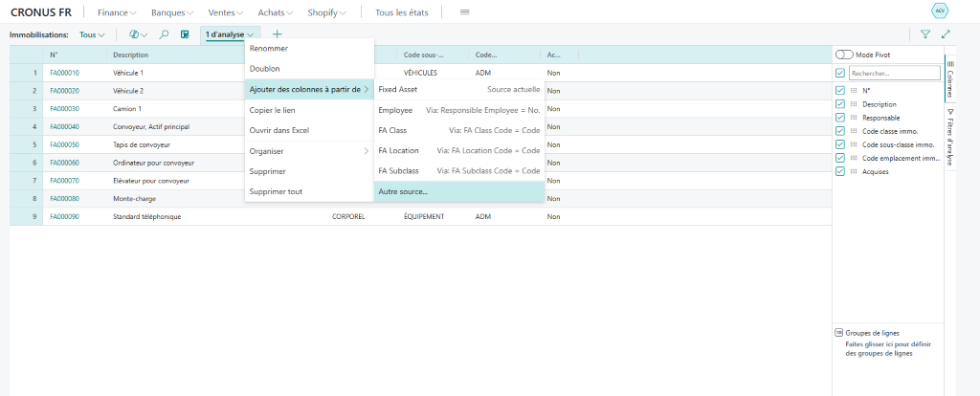Open the ACV user account avatar
The image size is (980, 396).
coord(939,11)
